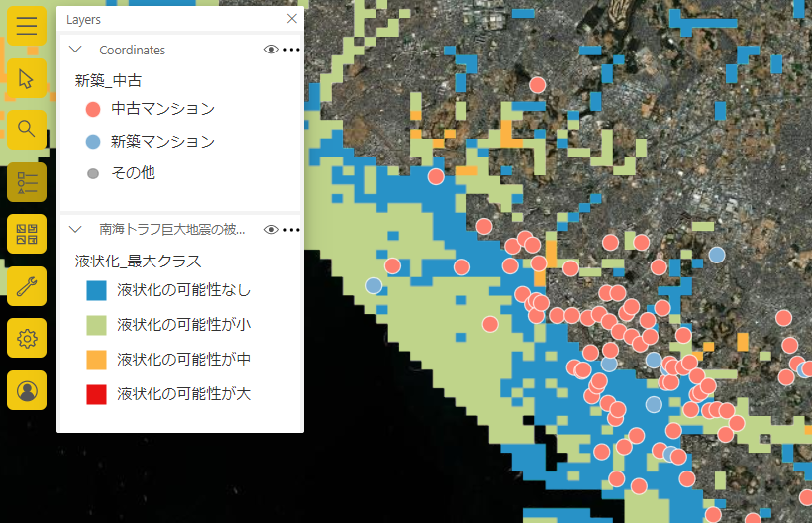Image resolution: width=812 pixels, height=523 pixels.
Task: Click the red 液状化の可能性が大 swatch
Action: pos(96,394)
